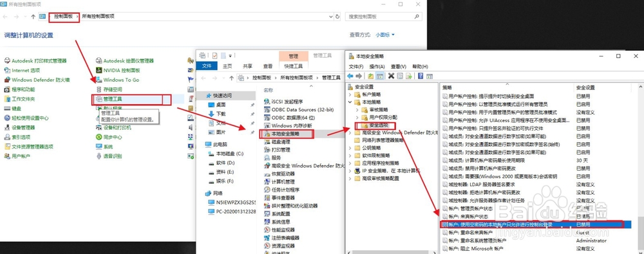This screenshot has height=254, width=644.
Task: Open the 文件 tab in Explorer window
Action: coord(207,66)
